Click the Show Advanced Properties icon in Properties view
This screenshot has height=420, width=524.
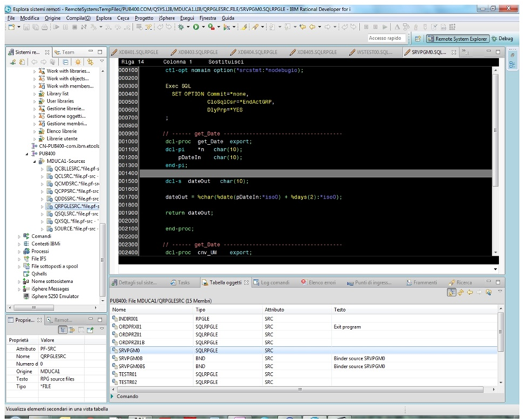coord(72,330)
